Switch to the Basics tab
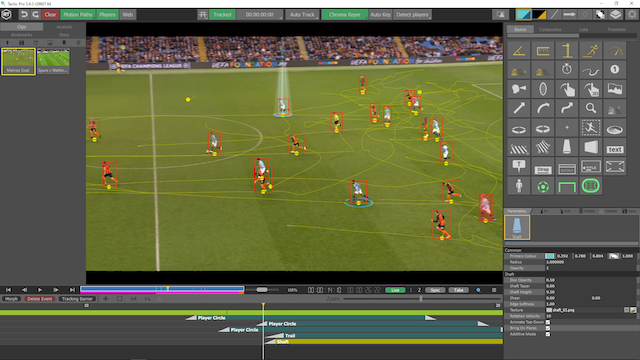This screenshot has width=640, height=360. (x=520, y=29)
